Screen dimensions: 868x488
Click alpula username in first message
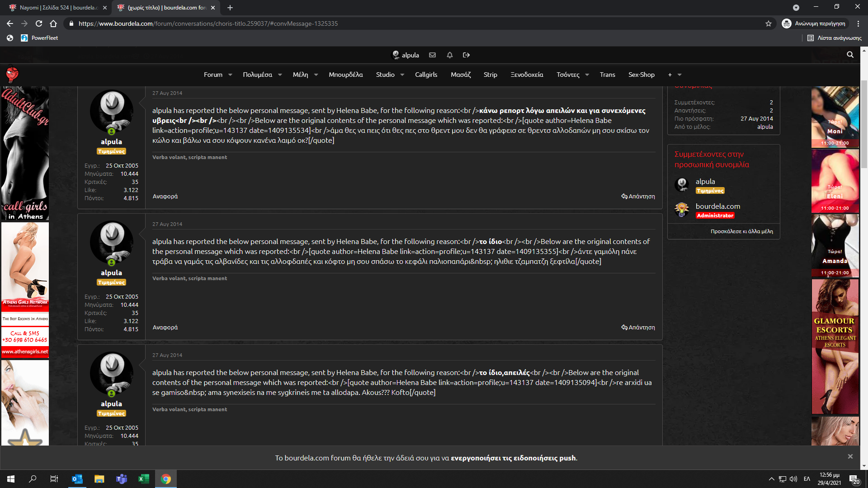point(111,141)
